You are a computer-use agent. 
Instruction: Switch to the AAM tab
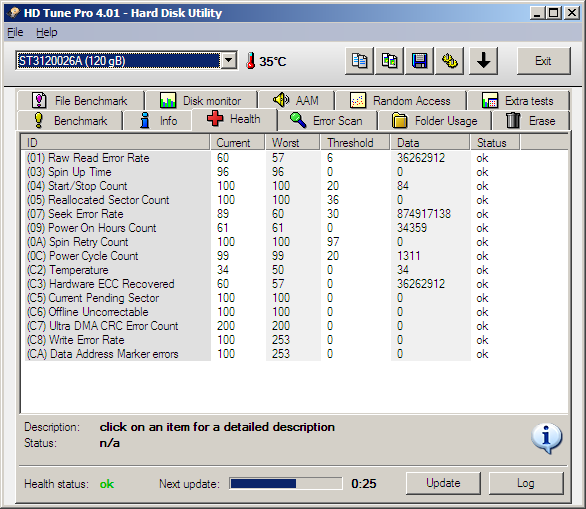(296, 101)
